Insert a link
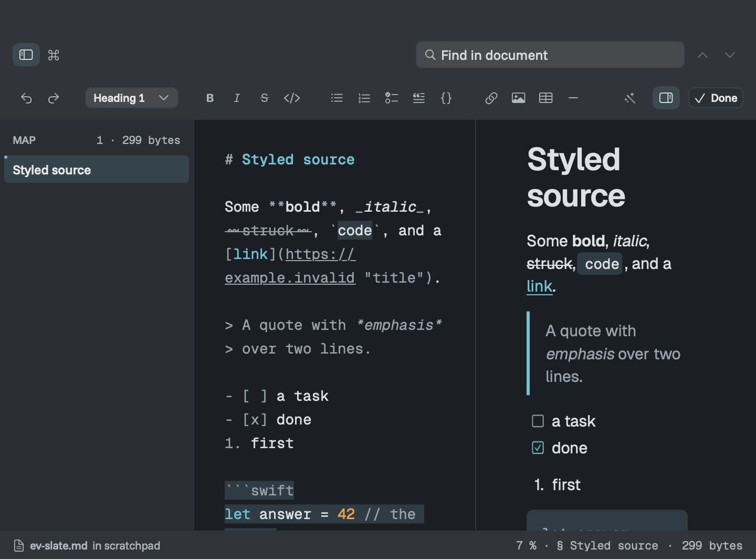This screenshot has height=559, width=756. click(491, 98)
